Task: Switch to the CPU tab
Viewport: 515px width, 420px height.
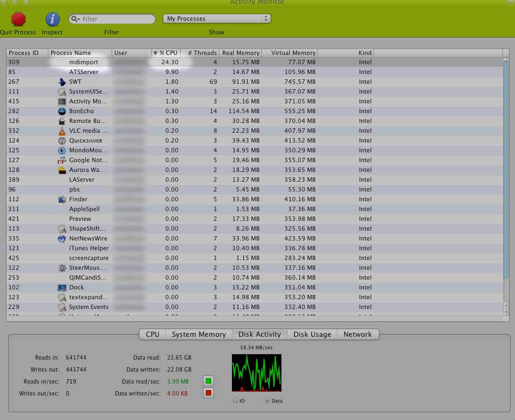Action: click(x=152, y=335)
